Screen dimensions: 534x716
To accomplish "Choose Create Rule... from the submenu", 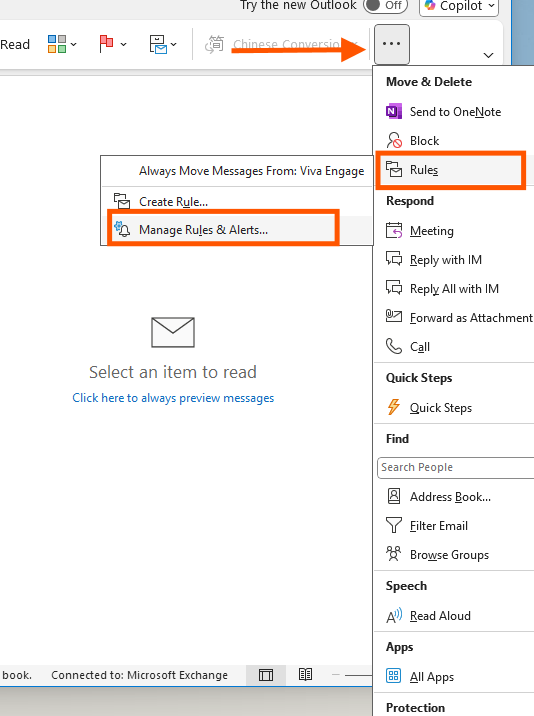I will click(x=237, y=201).
